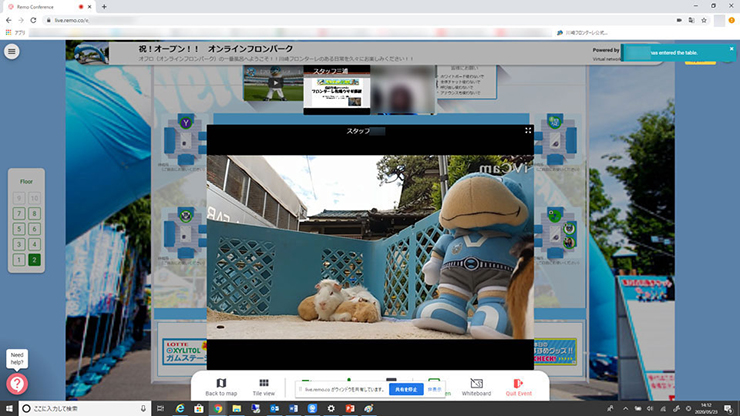Show hidden system tray icons
The height and width of the screenshot is (416, 740).
coord(625,408)
